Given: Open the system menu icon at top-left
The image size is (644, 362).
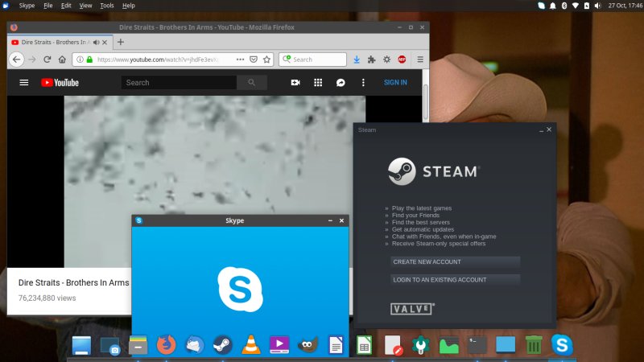Looking at the screenshot, I should pos(6,6).
